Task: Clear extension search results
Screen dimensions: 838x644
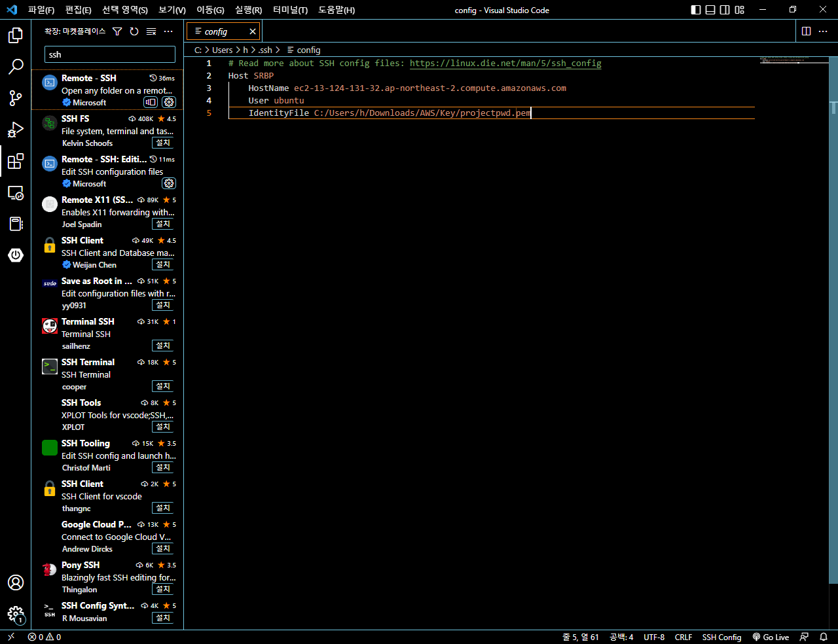Action: click(x=151, y=31)
